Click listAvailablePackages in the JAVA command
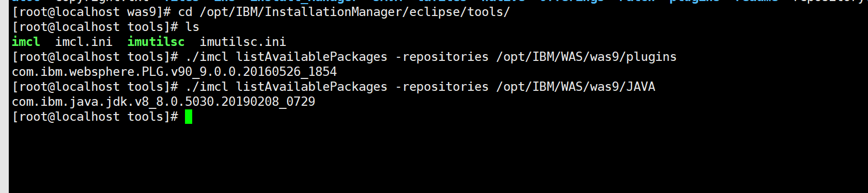The image size is (868, 193). click(x=312, y=87)
